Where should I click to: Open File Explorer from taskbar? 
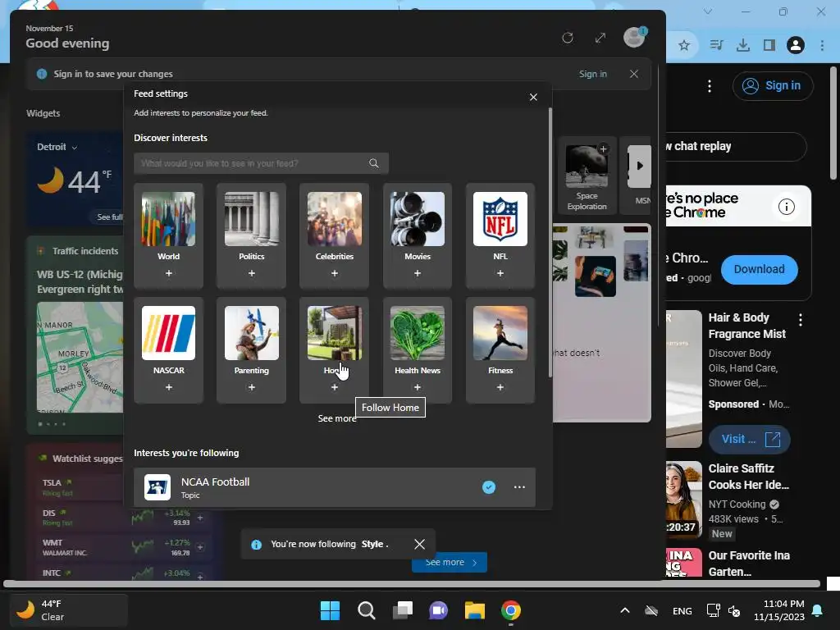pos(475,610)
